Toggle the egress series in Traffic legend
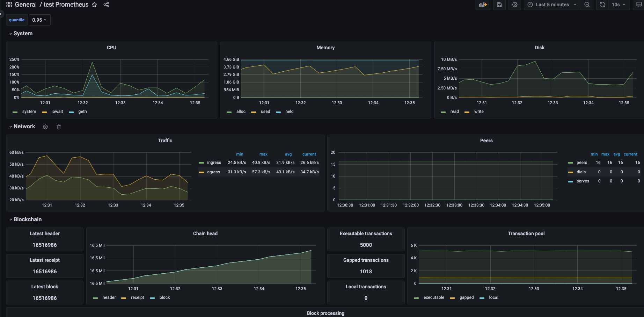Image resolution: width=644 pixels, height=317 pixels. [213, 172]
